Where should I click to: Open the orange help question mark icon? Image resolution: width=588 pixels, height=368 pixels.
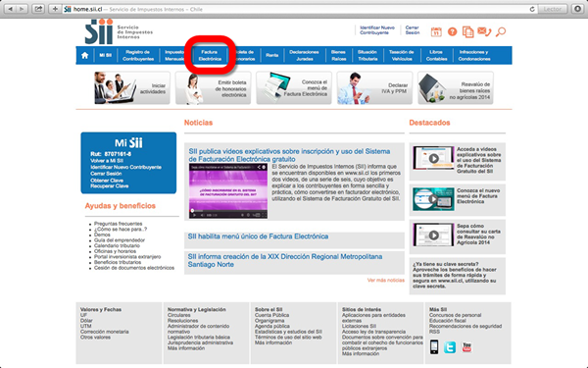[x=452, y=32]
